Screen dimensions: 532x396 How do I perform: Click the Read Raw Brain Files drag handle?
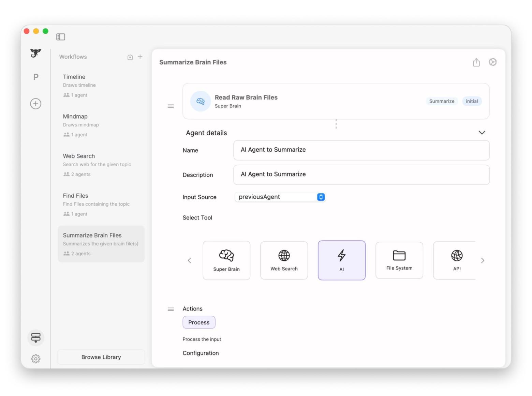pyautogui.click(x=171, y=106)
